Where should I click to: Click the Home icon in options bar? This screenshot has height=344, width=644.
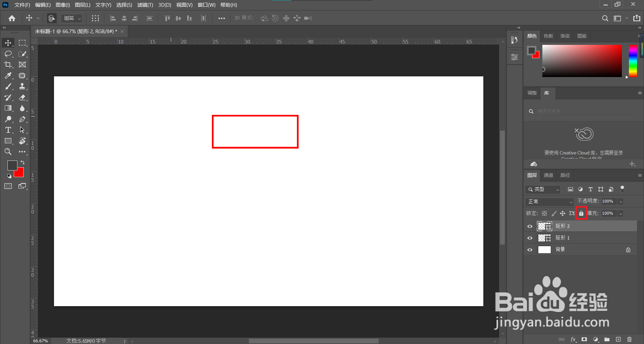(x=12, y=18)
